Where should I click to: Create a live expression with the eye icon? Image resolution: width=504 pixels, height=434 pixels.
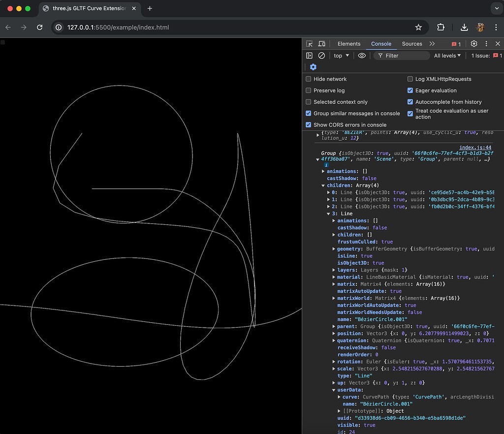click(x=362, y=55)
